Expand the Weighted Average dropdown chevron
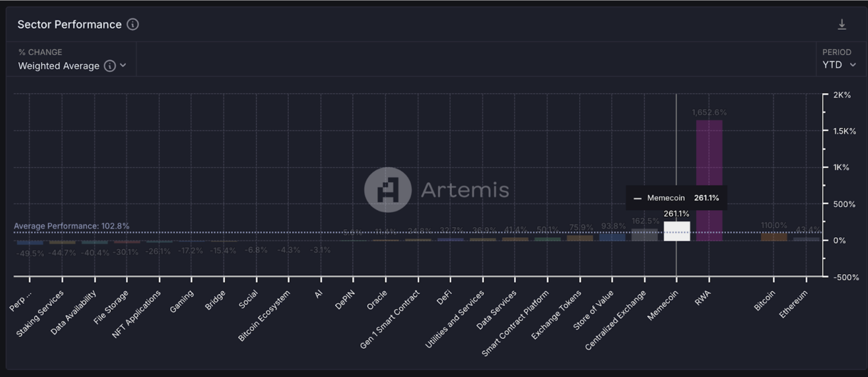Image resolution: width=868 pixels, height=377 pixels. [123, 66]
